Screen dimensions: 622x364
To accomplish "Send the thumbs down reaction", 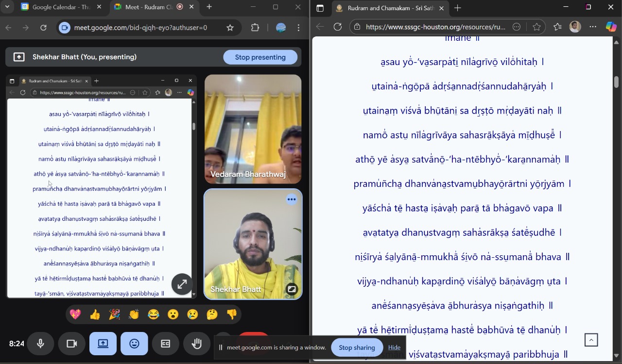I will coord(232,314).
